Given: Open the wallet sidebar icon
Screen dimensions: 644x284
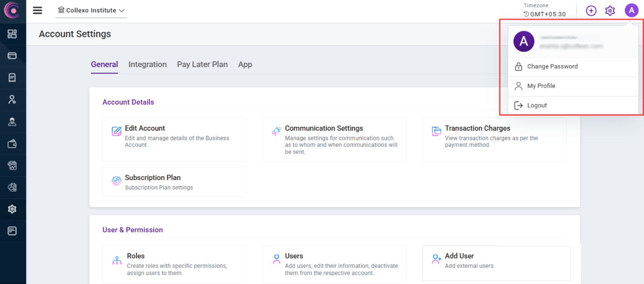Looking at the screenshot, I should pos(12,144).
